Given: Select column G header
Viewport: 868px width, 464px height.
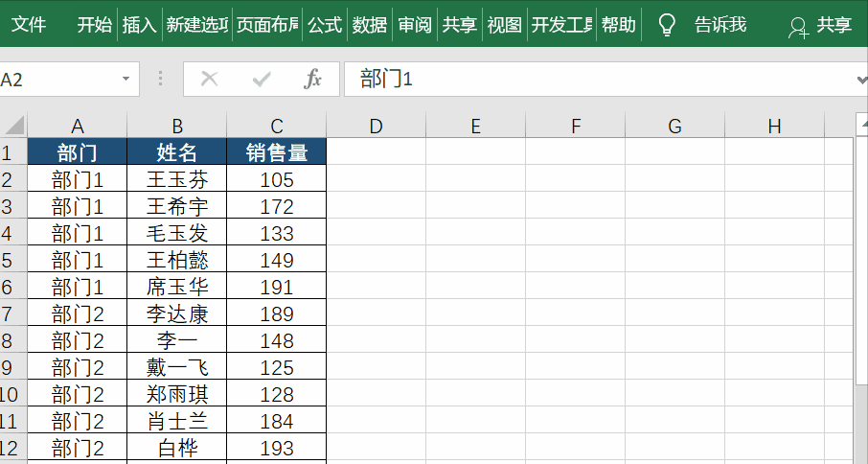Looking at the screenshot, I should (x=675, y=126).
